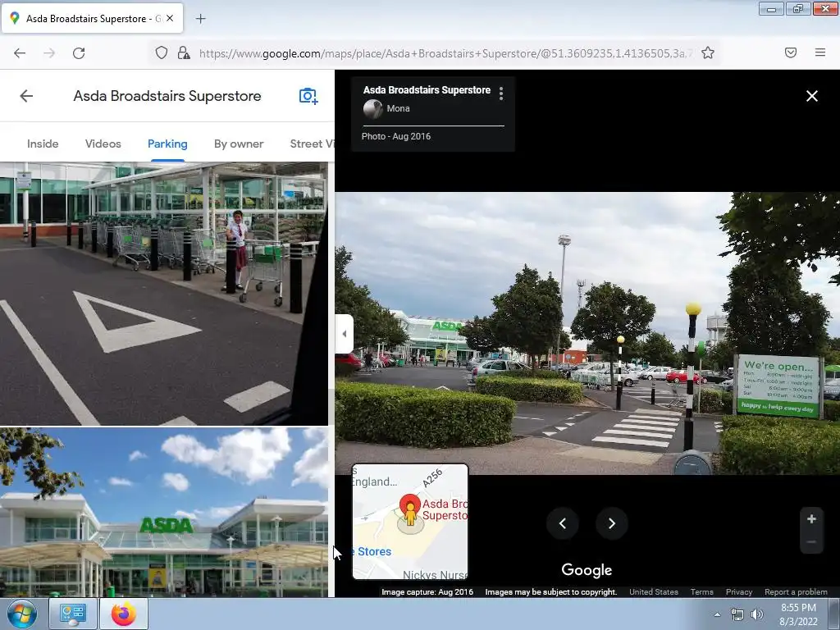Open the shopping trolley parking photo thumbnail
The height and width of the screenshot is (630, 840).
(164, 294)
